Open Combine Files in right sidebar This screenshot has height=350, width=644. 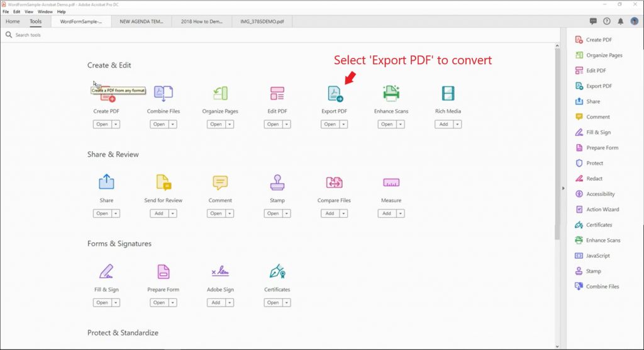[x=597, y=286]
